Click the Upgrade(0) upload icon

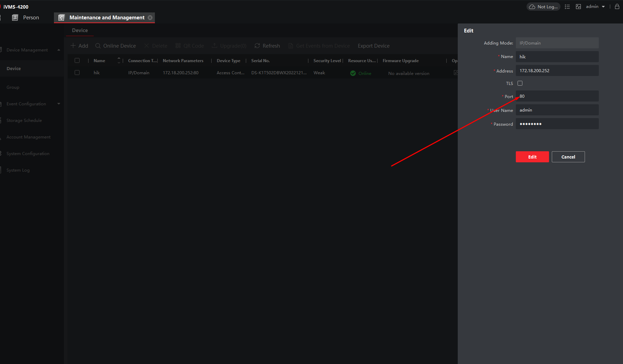(214, 46)
